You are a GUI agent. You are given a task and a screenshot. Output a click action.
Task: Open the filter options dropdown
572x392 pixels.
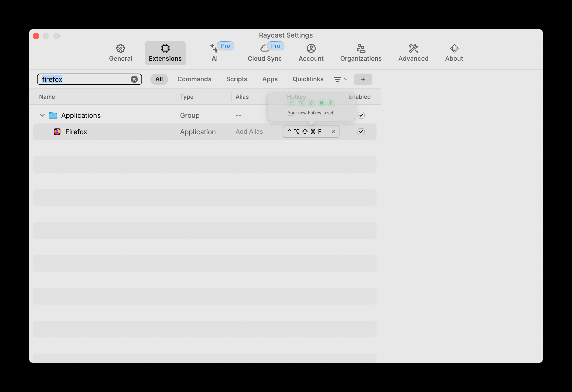click(340, 79)
